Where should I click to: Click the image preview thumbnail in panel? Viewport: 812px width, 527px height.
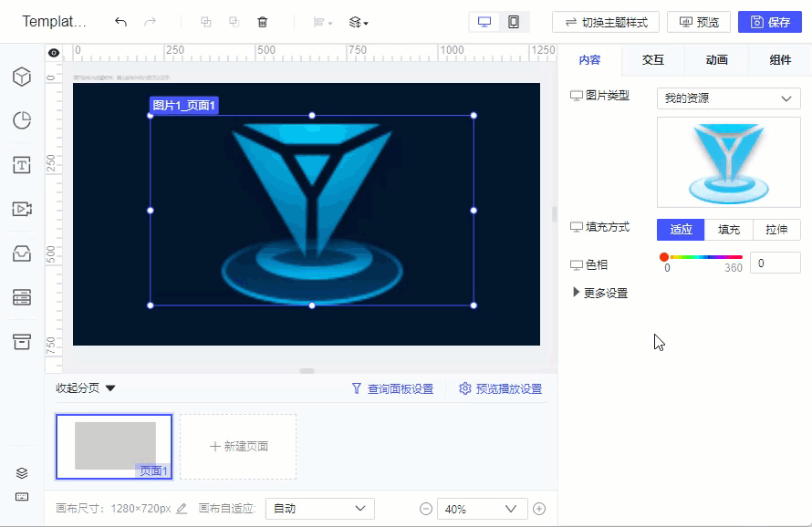[729, 162]
